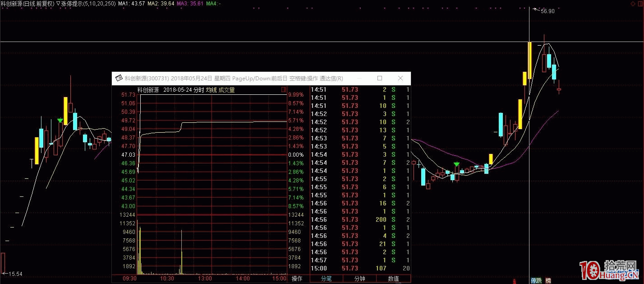The width and height of the screenshot is (644, 284).
Task: Switch to the 数值 tab
Action: [x=393, y=279]
